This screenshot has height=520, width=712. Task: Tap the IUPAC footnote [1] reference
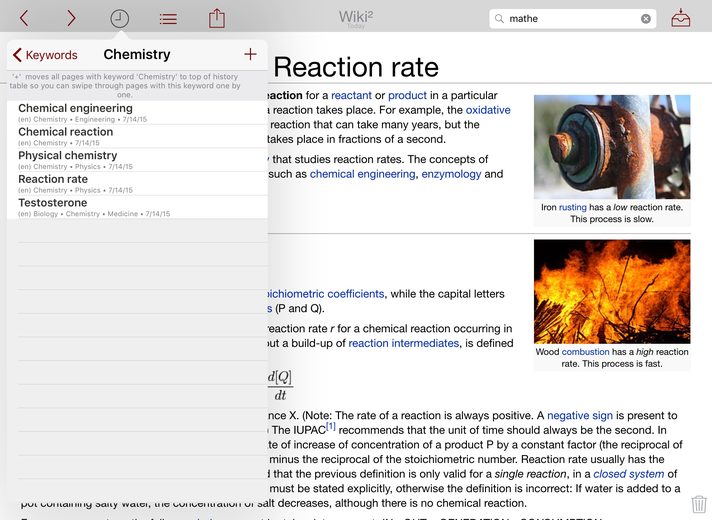pos(331,426)
